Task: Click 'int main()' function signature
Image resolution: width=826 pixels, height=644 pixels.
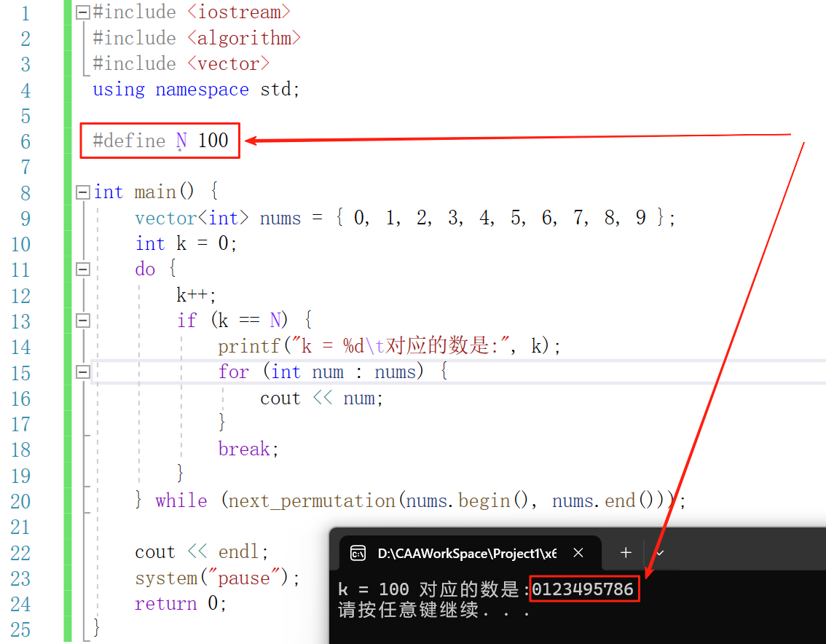Action: coord(143,192)
